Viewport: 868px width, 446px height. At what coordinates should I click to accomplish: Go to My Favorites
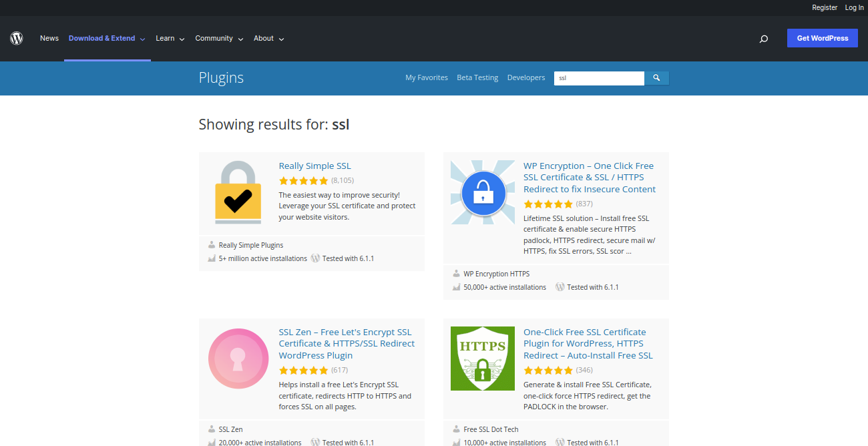point(427,78)
